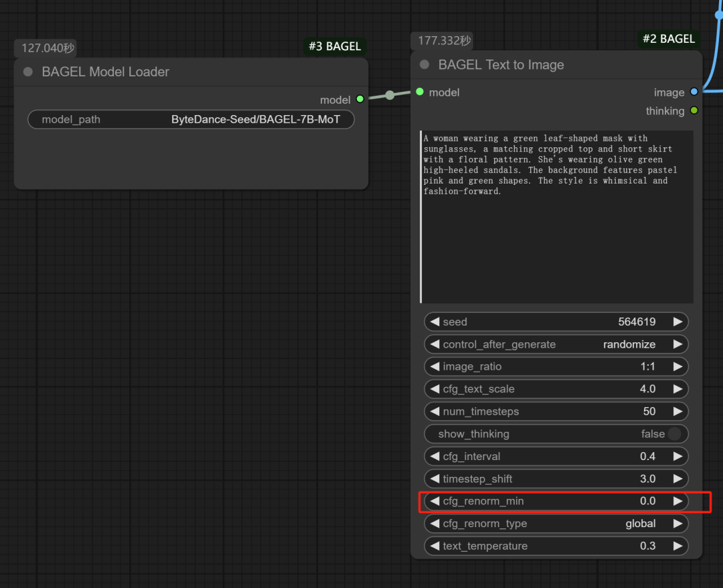The height and width of the screenshot is (588, 723).
Task: Click the reroute dot on the model link
Action: (x=390, y=95)
